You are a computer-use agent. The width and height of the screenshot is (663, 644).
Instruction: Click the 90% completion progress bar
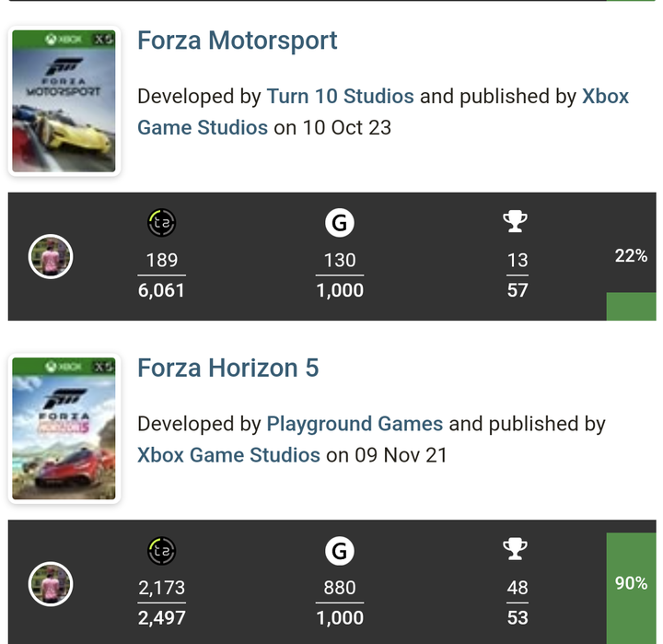tap(631, 587)
